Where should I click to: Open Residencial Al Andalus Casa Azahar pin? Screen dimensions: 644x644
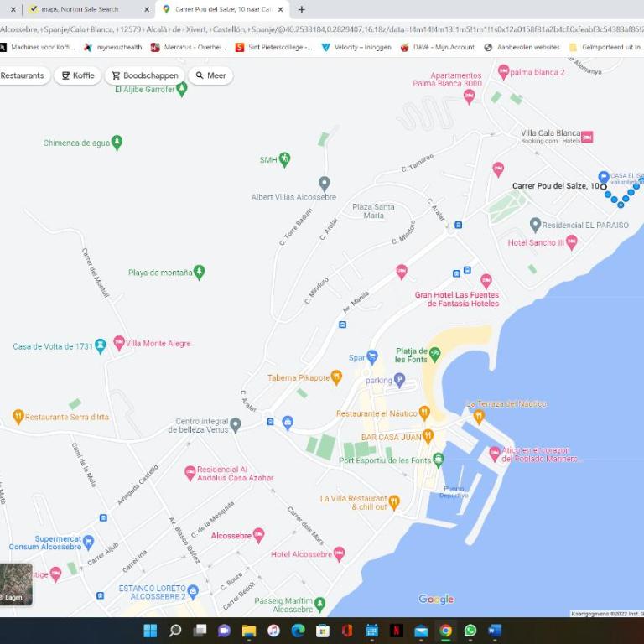click(190, 473)
